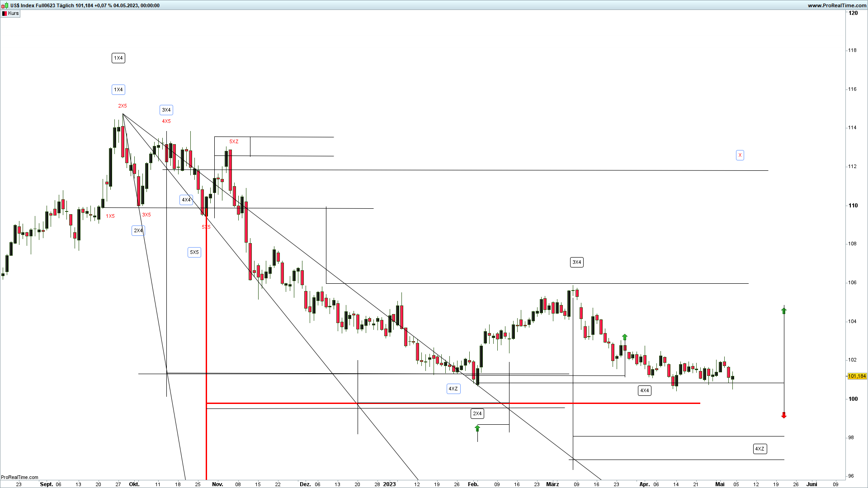Click the Sept. date axis label
868x488 pixels.
47,484
